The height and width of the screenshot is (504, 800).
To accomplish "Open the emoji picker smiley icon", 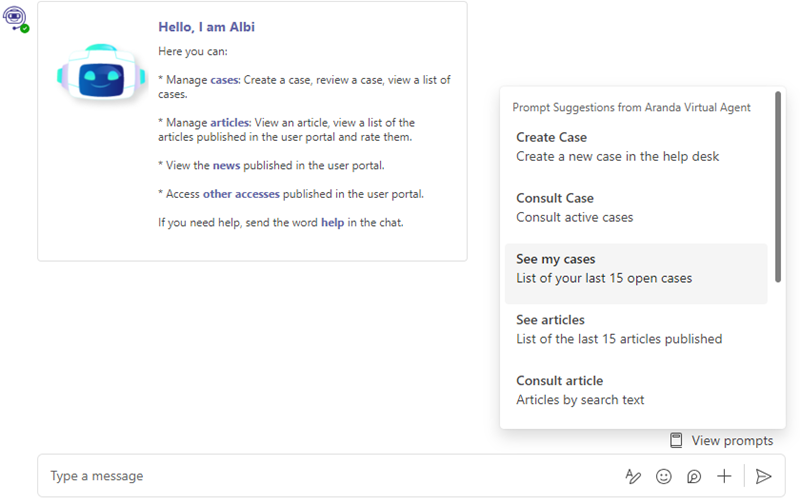I will point(663,476).
